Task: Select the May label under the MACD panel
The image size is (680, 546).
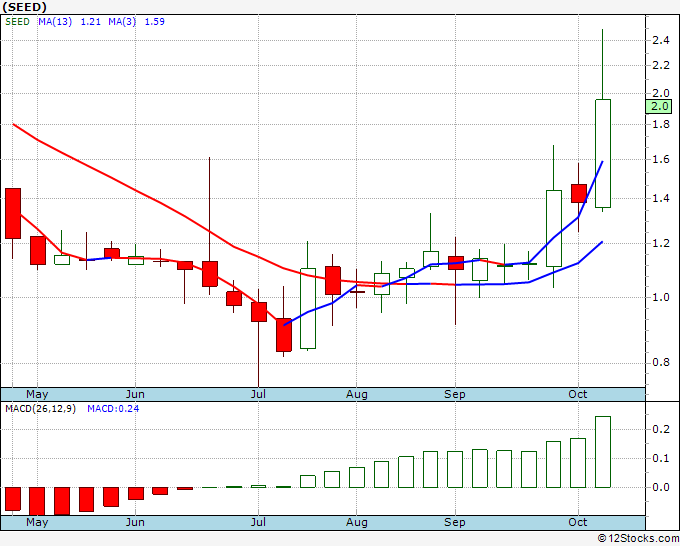Action: tap(36, 523)
